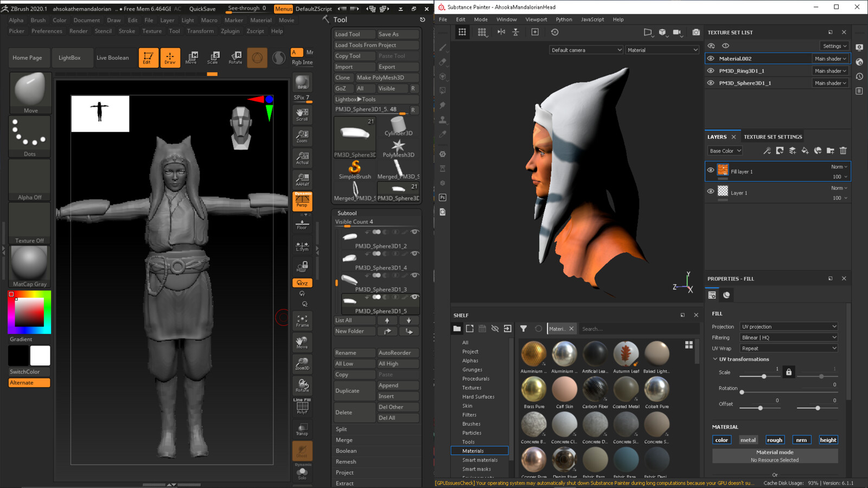Open the Base Color channel dropdown
The width and height of the screenshot is (868, 488).
click(x=725, y=151)
